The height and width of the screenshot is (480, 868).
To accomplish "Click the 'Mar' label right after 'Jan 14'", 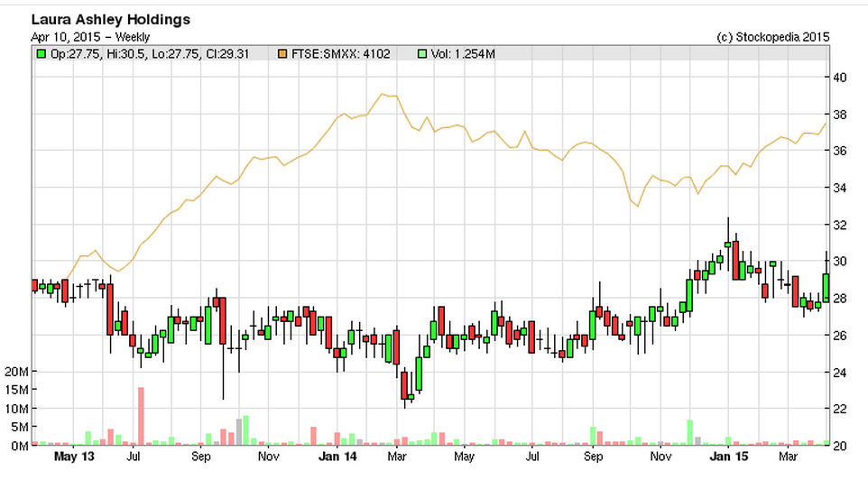I will pyautogui.click(x=397, y=457).
